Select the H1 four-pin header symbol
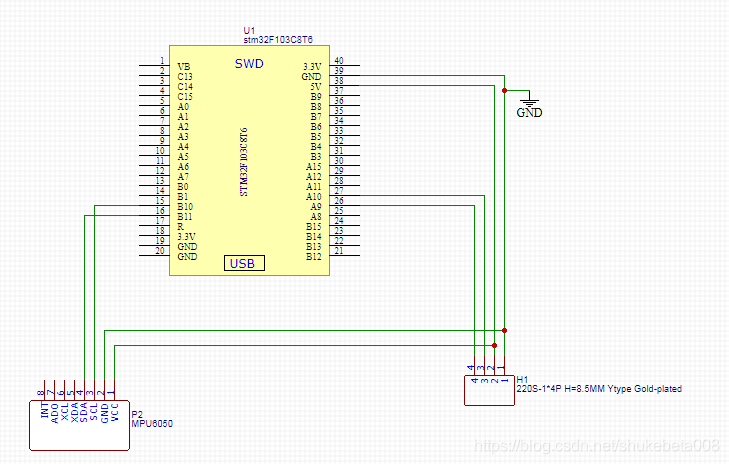The height and width of the screenshot is (464, 729). pos(489,391)
